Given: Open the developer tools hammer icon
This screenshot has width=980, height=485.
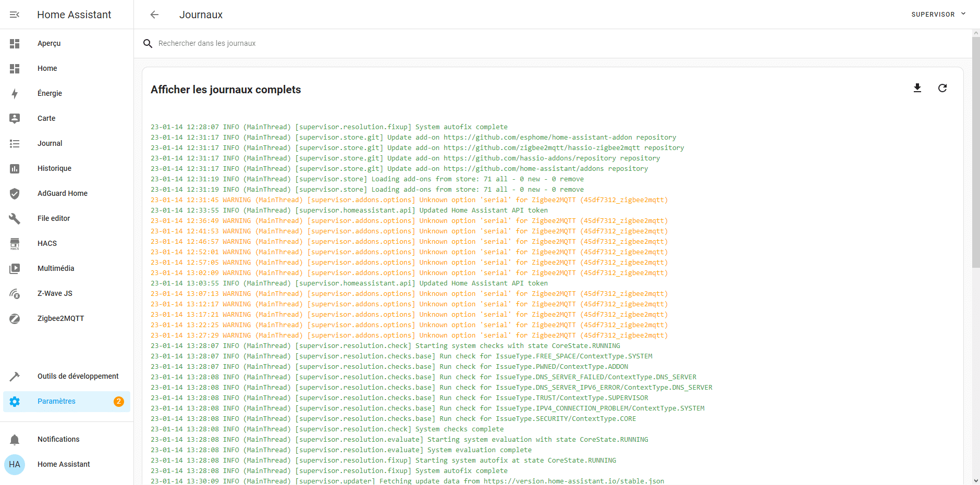Looking at the screenshot, I should [15, 377].
